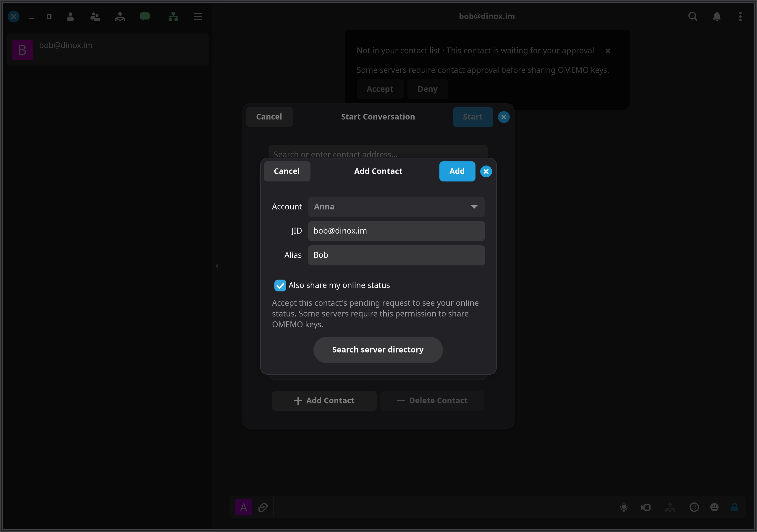Click the purple A account avatar
Viewport: 757px width, 532px height.
pos(243,507)
